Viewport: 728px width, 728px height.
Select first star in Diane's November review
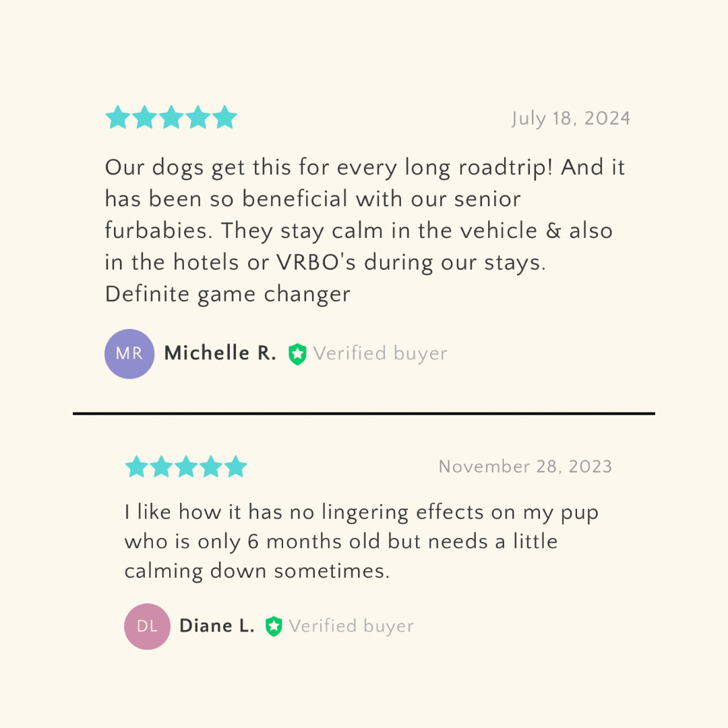click(137, 466)
